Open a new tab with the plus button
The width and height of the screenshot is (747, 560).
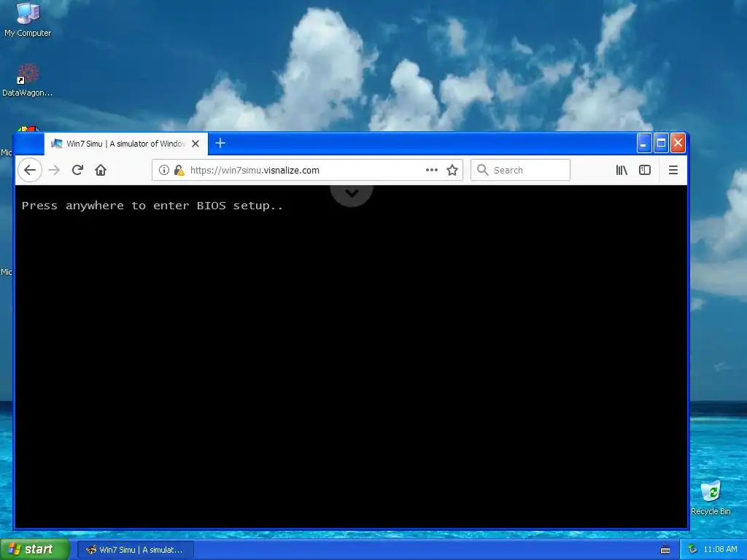point(220,143)
